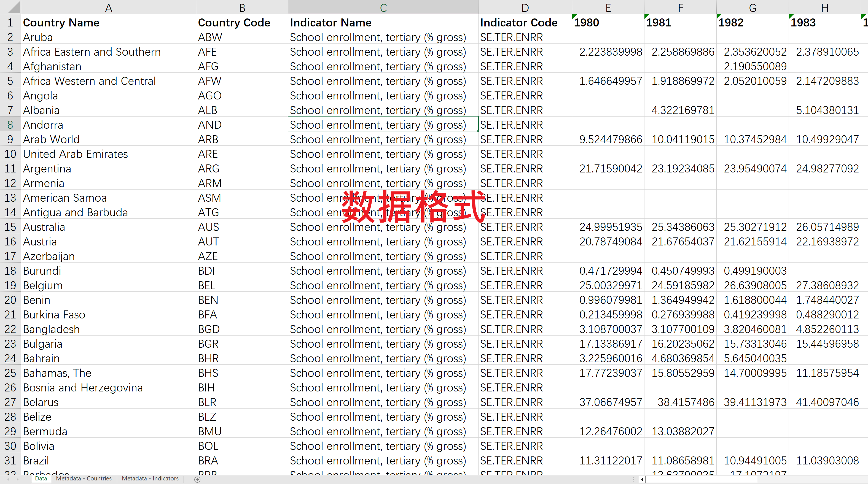
Task: Select row 15 header for Australia
Action: (10, 227)
